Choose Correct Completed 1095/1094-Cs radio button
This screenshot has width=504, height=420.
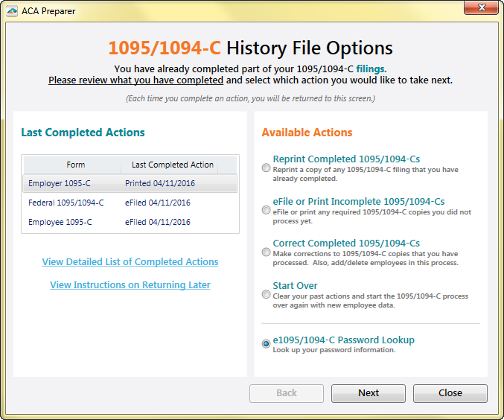click(267, 252)
